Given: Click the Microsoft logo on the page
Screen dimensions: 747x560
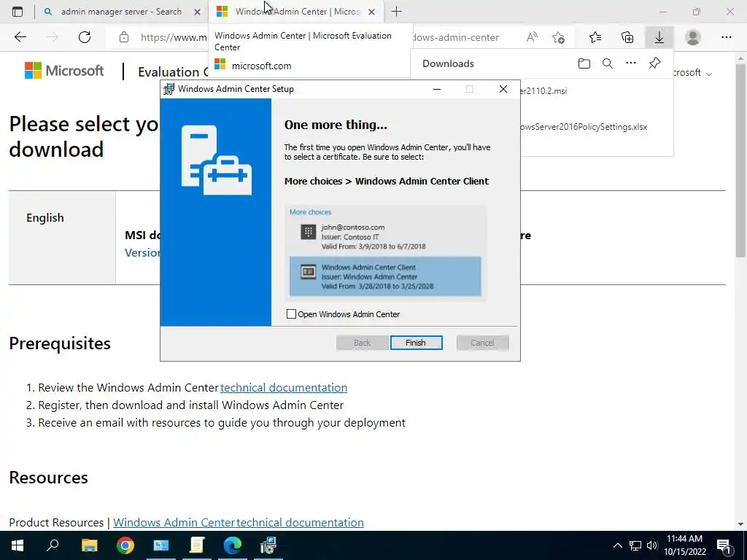Looking at the screenshot, I should click(64, 71).
